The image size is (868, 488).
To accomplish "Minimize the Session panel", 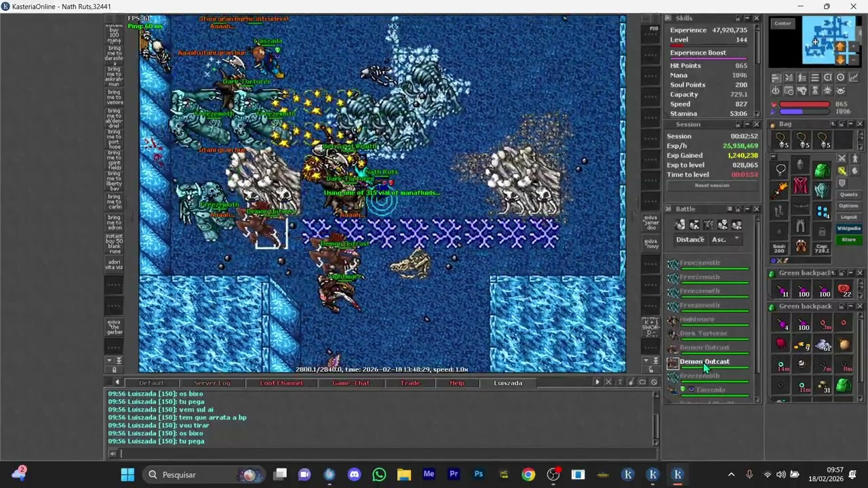I will pos(747,124).
